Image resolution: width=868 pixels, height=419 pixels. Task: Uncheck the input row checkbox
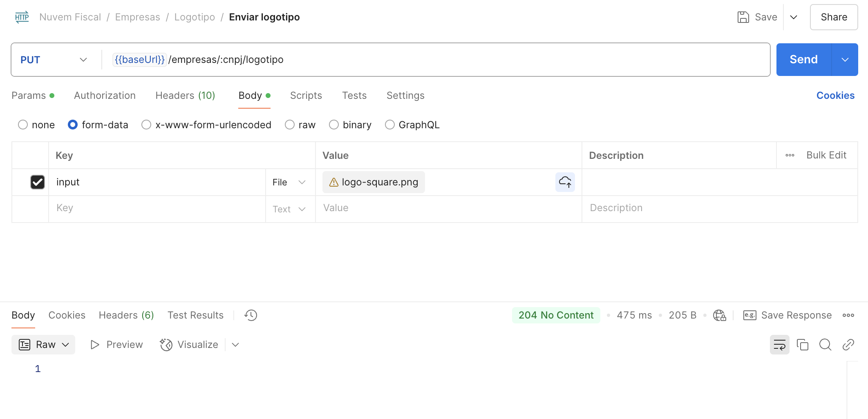(38, 182)
